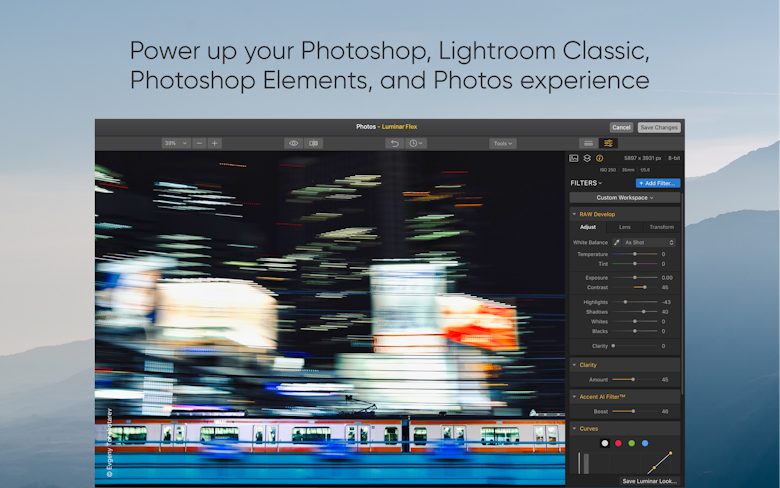
Task: Click the Tint slider handle
Action: point(635,264)
